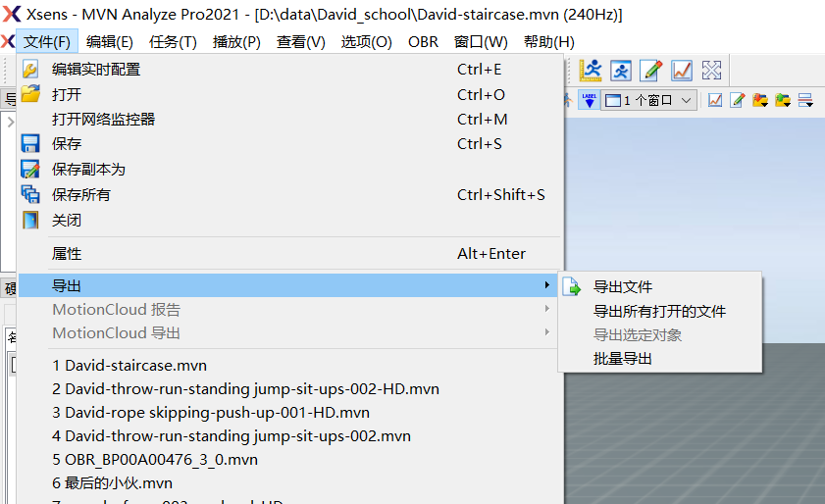This screenshot has width=825, height=504.
Task: Click the large pencil and paper toolbar icon
Action: (x=651, y=70)
